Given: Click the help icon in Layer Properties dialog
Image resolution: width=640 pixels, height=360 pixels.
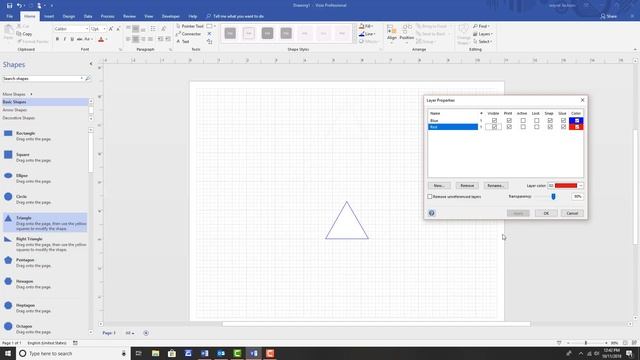Looking at the screenshot, I should (x=431, y=213).
